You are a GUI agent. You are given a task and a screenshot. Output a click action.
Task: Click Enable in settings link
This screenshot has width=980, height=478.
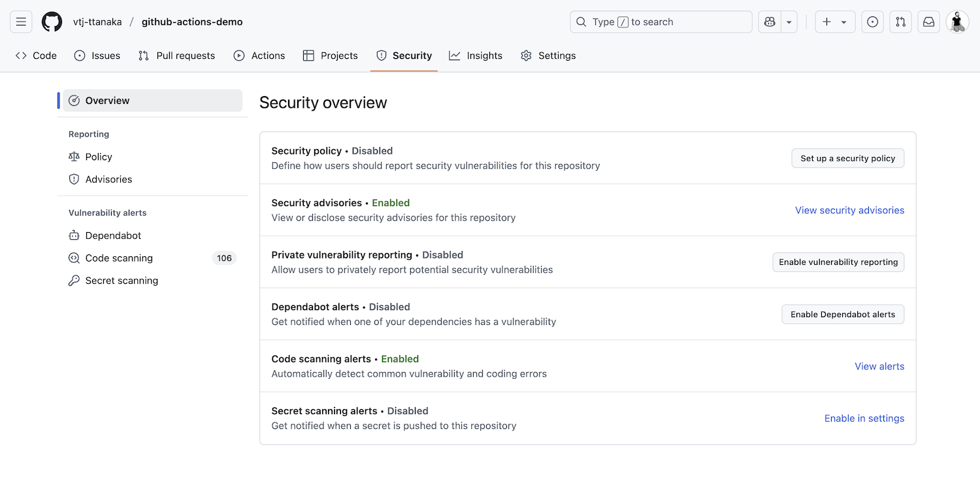(x=864, y=418)
